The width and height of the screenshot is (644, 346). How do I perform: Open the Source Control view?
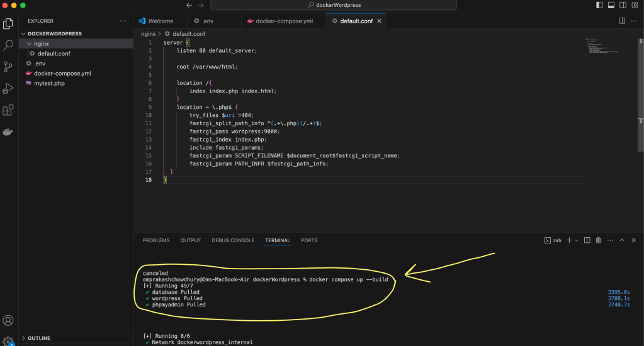pyautogui.click(x=8, y=67)
